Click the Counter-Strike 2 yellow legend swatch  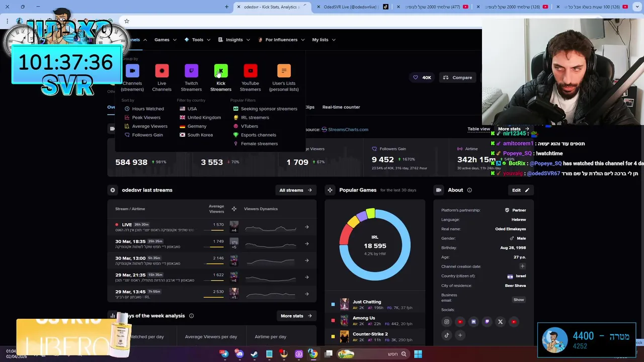pos(333,336)
